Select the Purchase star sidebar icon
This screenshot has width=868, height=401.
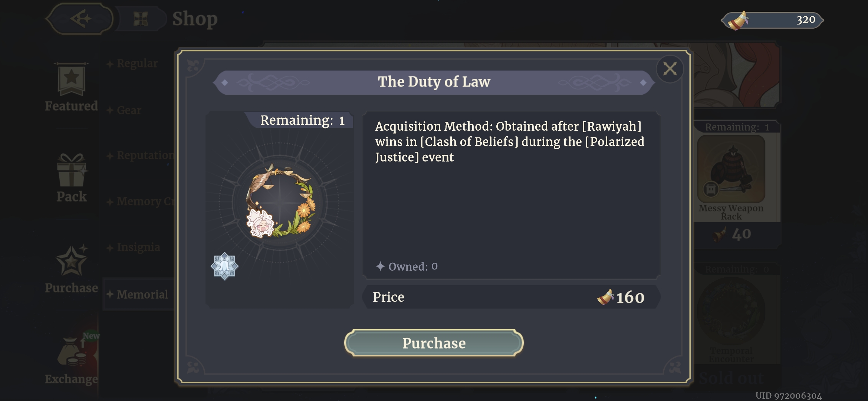71,268
